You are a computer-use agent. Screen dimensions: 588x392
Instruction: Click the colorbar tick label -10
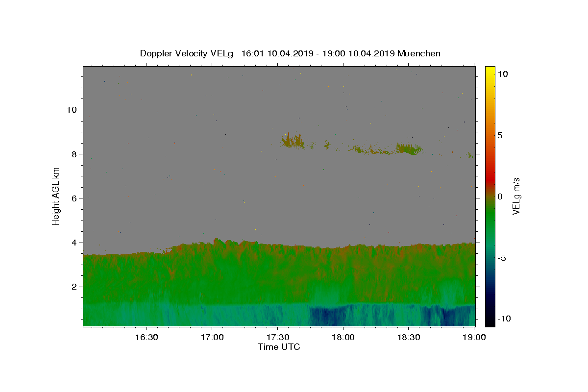coord(504,318)
